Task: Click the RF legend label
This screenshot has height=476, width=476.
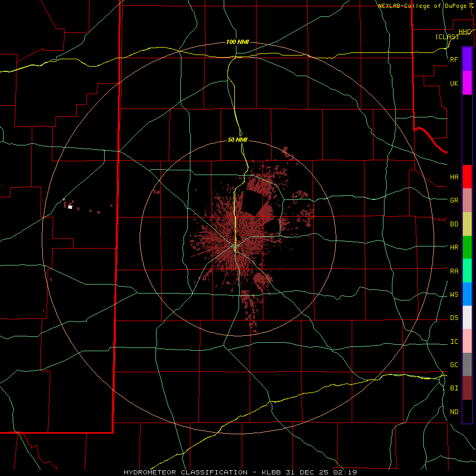Action: (x=454, y=59)
